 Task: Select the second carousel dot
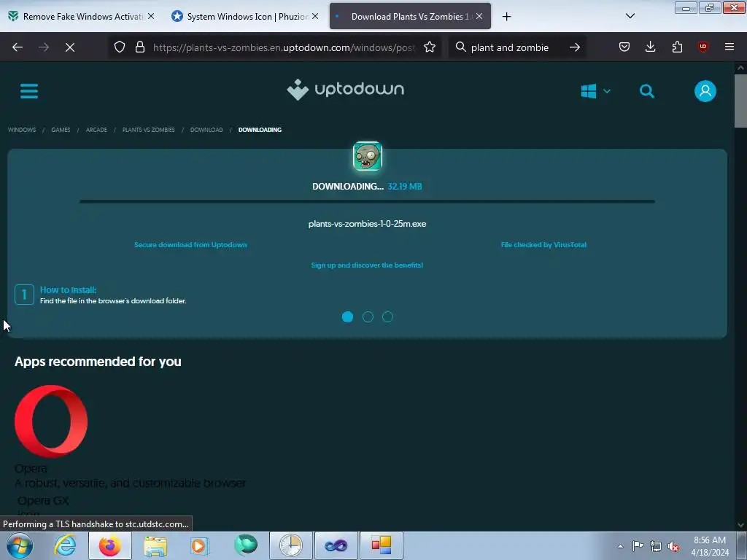tap(368, 316)
